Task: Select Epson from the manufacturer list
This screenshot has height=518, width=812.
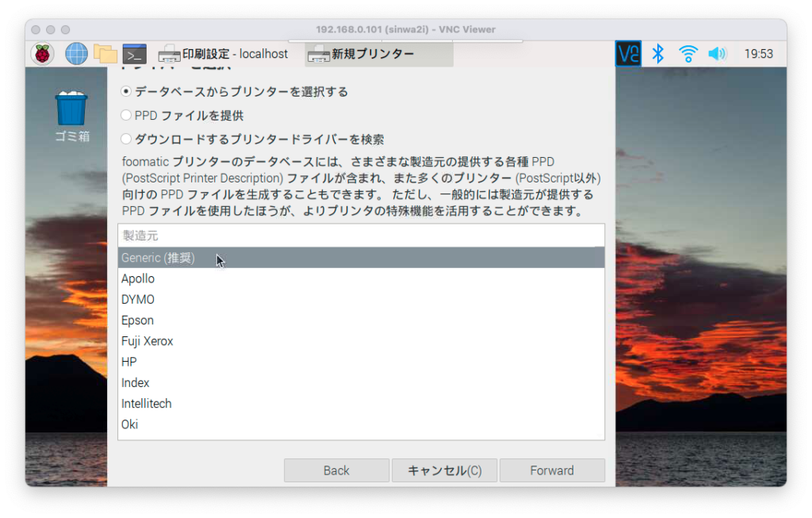Action: pyautogui.click(x=138, y=320)
